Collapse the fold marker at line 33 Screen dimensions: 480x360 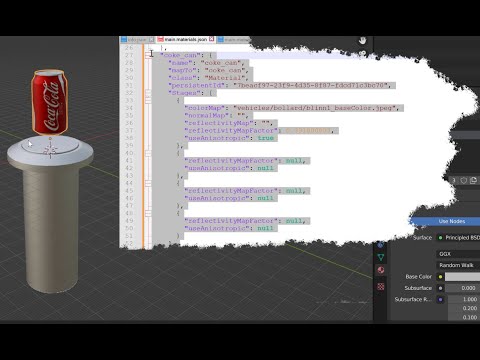(148, 100)
